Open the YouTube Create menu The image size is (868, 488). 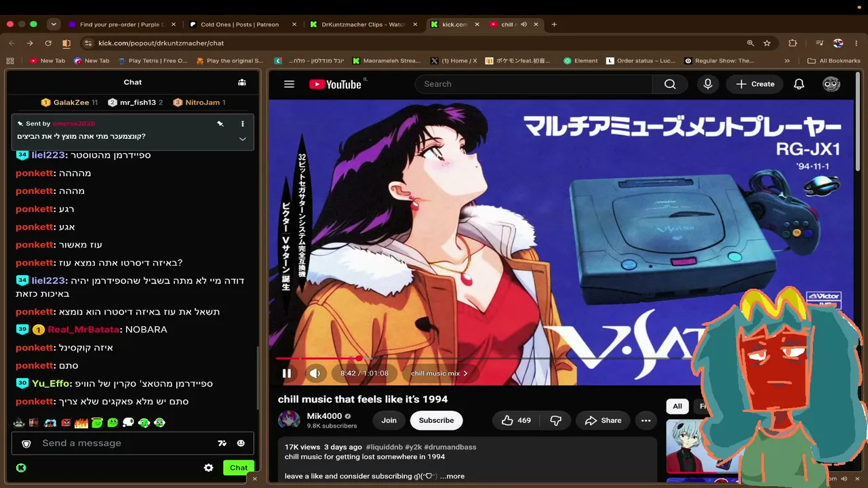755,84
